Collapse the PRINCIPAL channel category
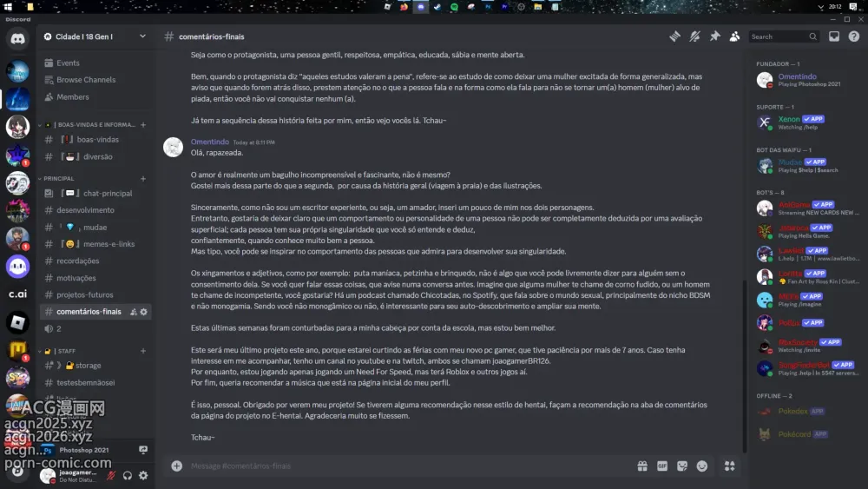The width and height of the screenshot is (868, 489). tap(59, 178)
